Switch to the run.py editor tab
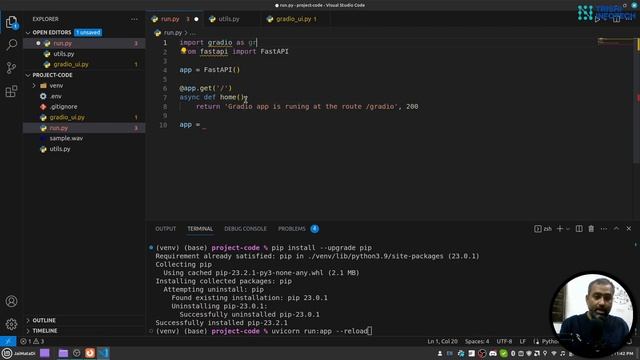 click(170, 19)
